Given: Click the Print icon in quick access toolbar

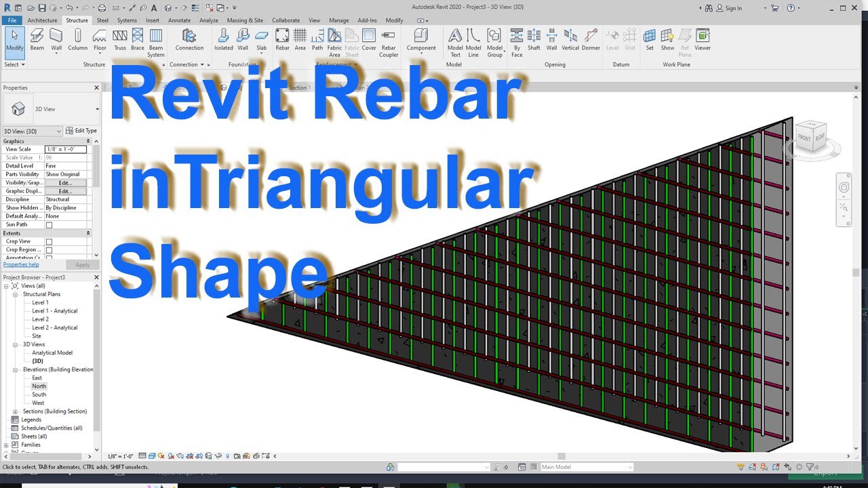Looking at the screenshot, I should 102,8.
